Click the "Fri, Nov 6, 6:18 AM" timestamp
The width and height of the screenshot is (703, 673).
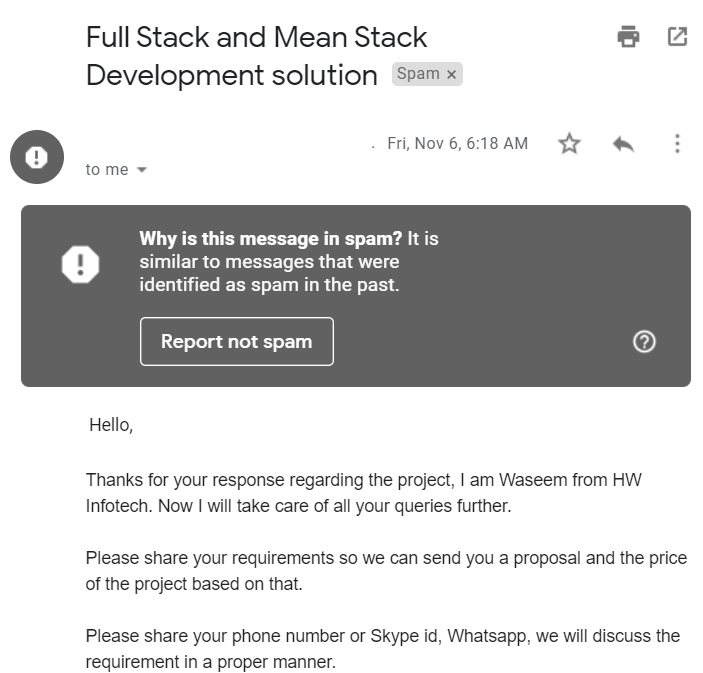[457, 143]
